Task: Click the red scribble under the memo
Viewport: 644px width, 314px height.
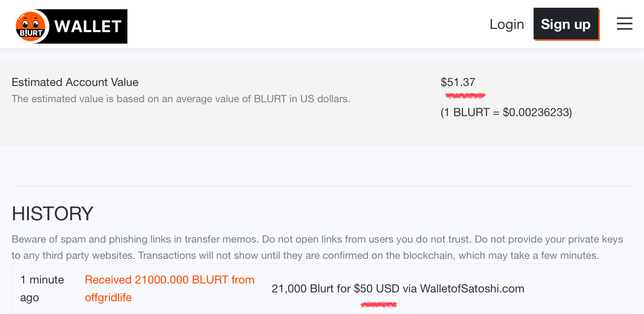Action: click(x=378, y=305)
